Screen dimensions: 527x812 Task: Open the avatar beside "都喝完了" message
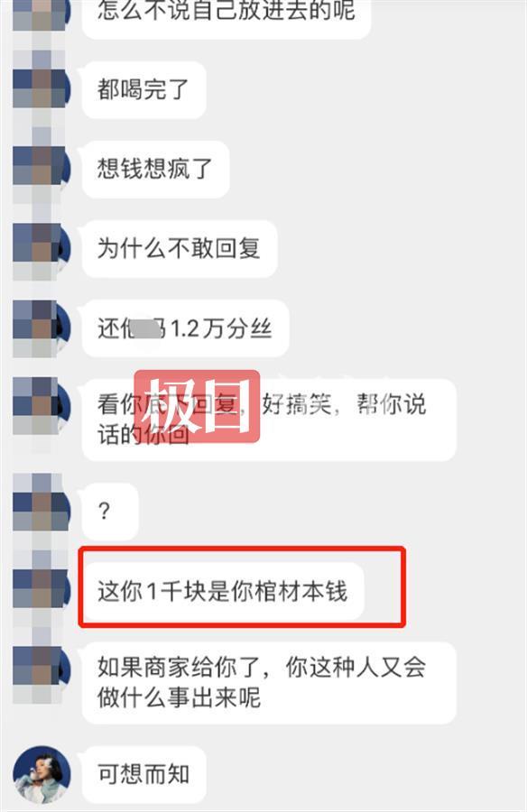click(x=42, y=89)
